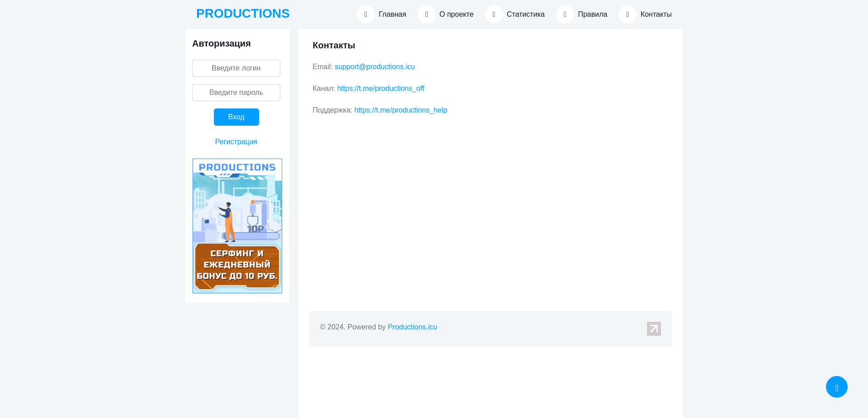Viewport: 868px width, 418px height.
Task: Switch to the Статистика page
Action: (525, 14)
